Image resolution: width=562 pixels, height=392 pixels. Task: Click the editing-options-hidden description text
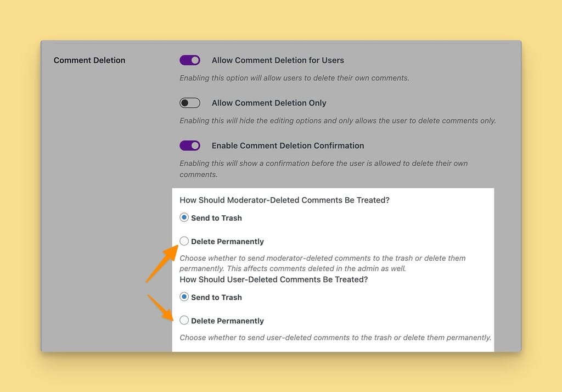pyautogui.click(x=337, y=120)
